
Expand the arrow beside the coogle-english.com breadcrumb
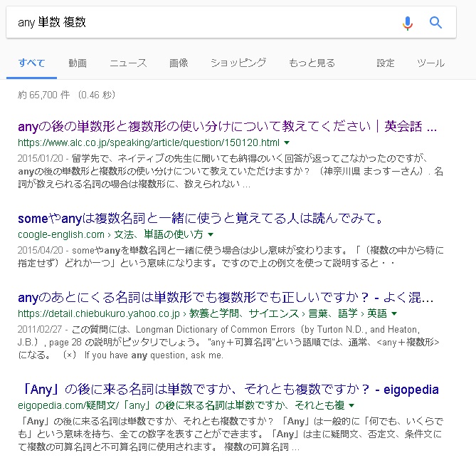(x=211, y=234)
